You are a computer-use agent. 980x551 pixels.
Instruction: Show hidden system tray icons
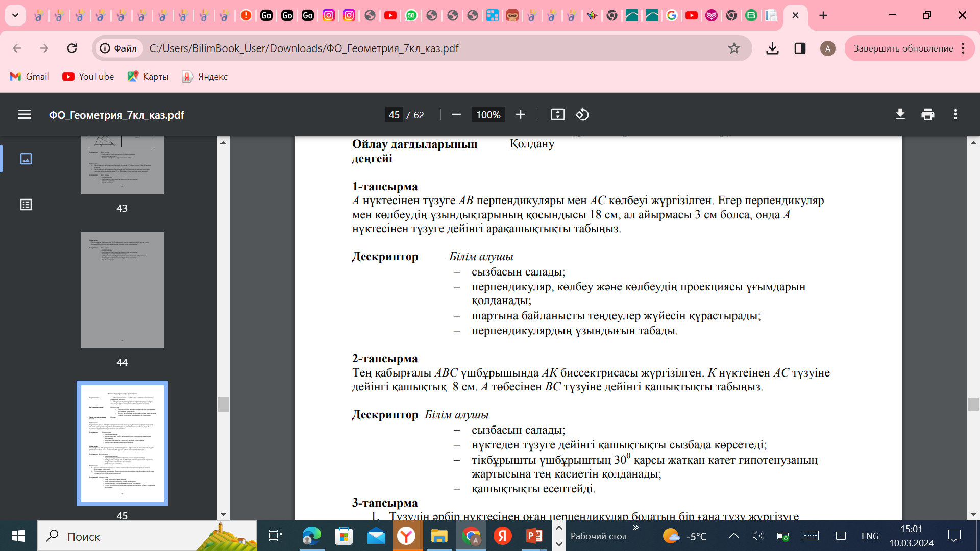[x=734, y=536]
